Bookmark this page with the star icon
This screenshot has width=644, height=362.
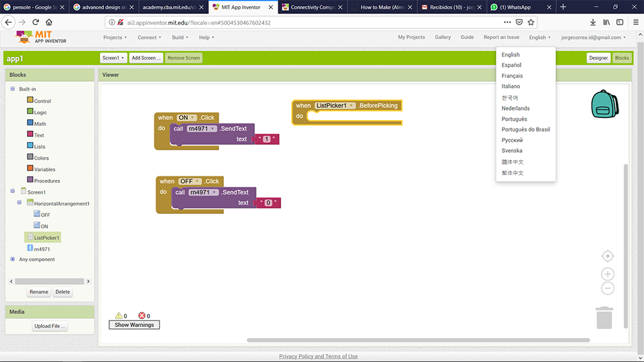pyautogui.click(x=531, y=22)
